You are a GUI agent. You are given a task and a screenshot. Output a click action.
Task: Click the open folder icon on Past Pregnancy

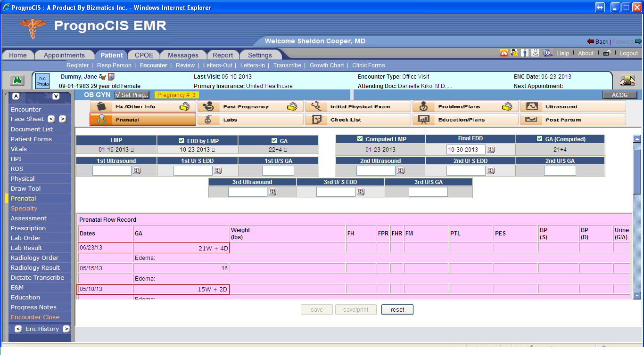292,106
